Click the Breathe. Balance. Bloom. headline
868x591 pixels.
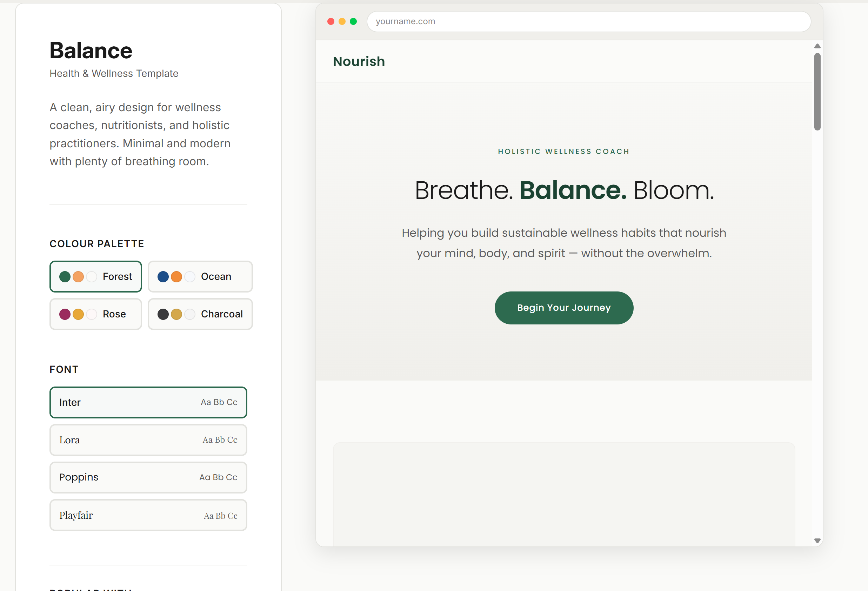(x=564, y=190)
